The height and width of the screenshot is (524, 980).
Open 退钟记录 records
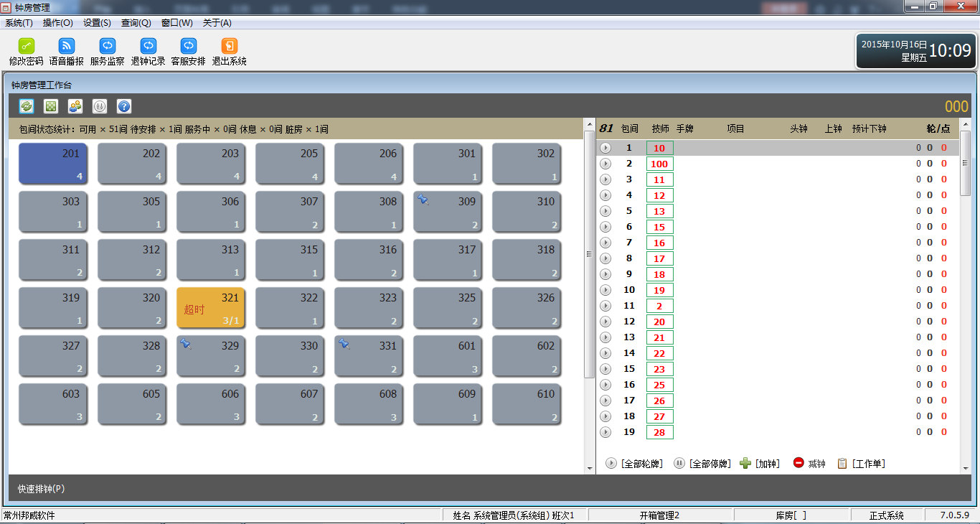[148, 46]
